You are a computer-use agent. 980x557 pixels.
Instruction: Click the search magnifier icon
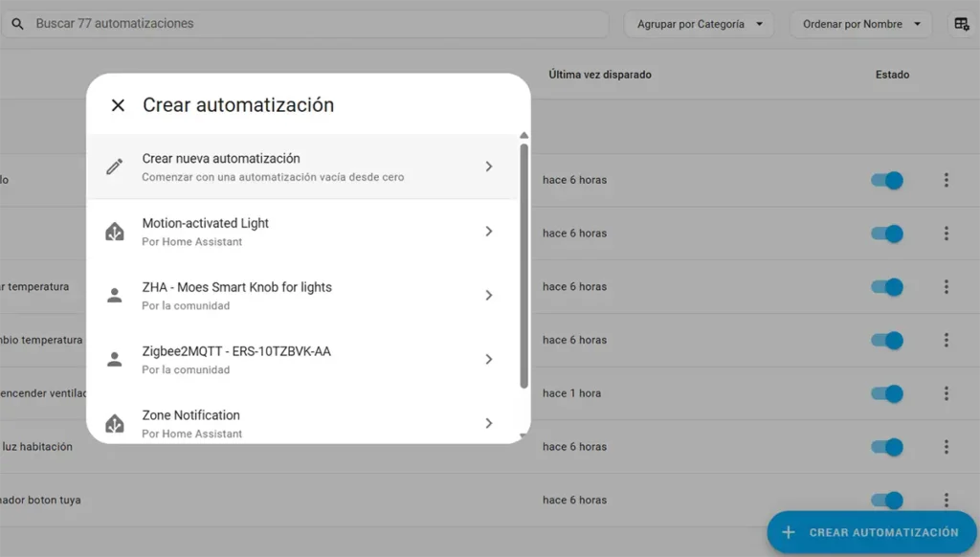tap(18, 24)
